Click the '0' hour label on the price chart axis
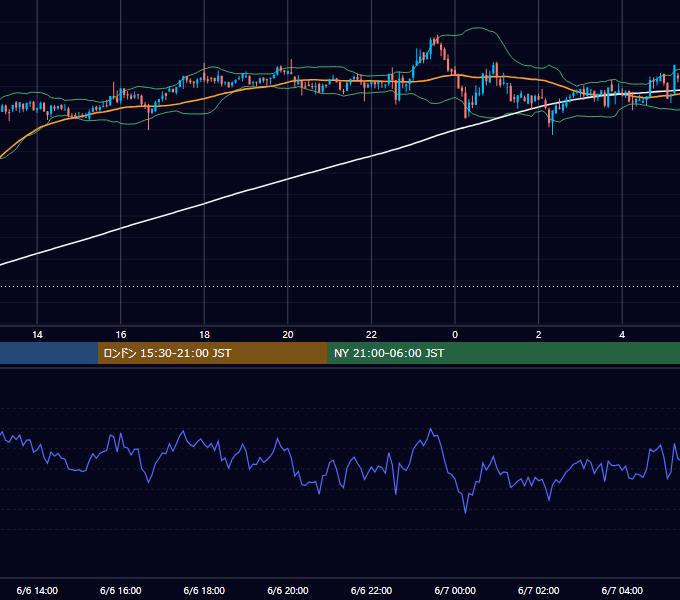This screenshot has height=600, width=680. click(x=455, y=335)
